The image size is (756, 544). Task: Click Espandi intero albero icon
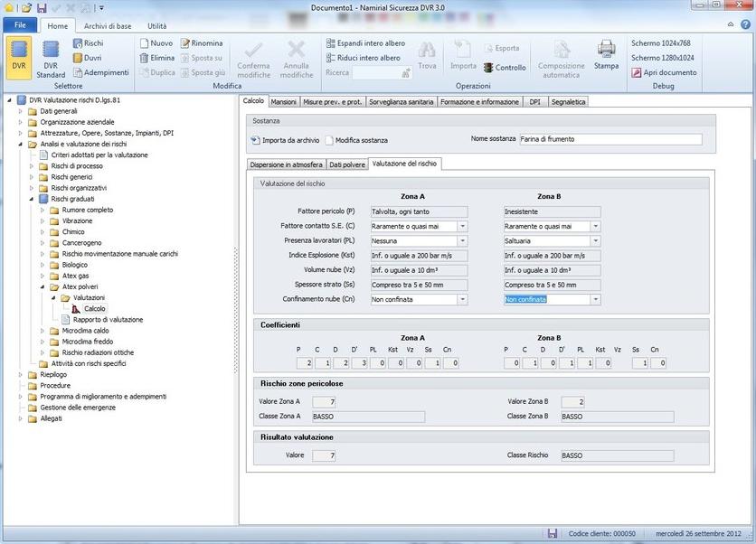[x=331, y=43]
